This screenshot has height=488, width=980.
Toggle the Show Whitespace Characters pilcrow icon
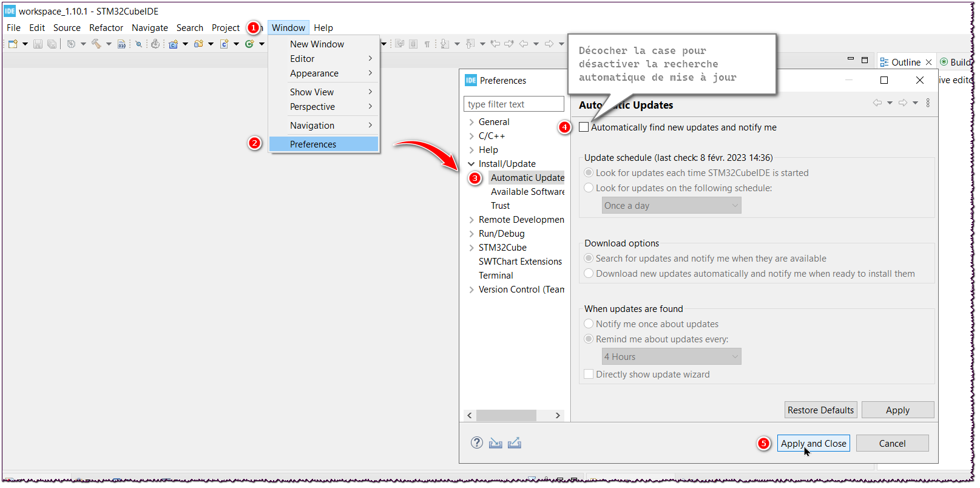pyautogui.click(x=427, y=44)
